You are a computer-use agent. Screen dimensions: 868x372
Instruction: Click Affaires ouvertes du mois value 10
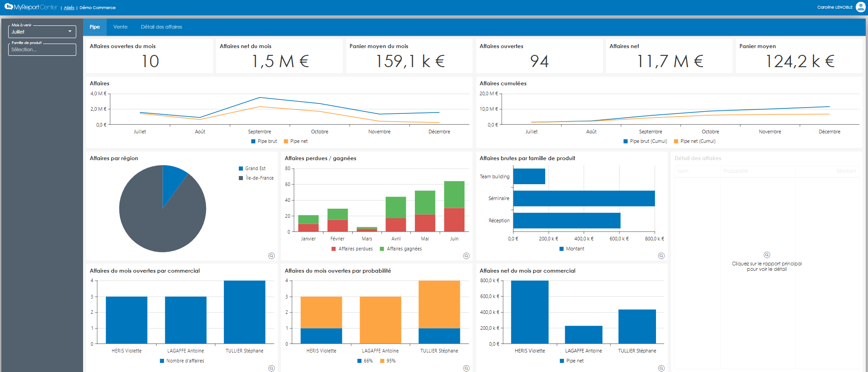point(150,61)
